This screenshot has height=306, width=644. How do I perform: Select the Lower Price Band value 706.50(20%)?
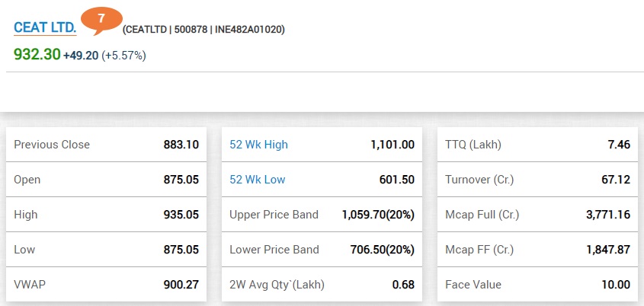click(383, 250)
